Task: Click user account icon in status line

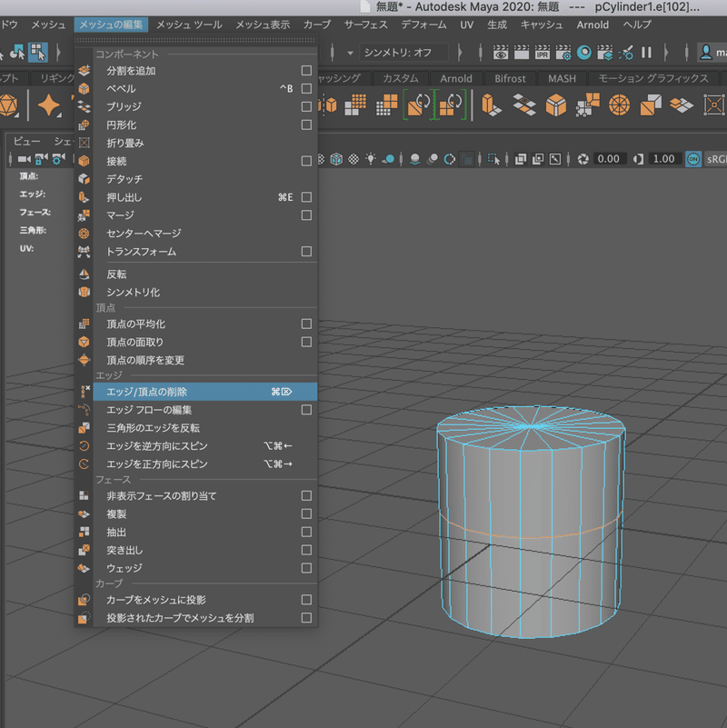Action: (x=706, y=53)
